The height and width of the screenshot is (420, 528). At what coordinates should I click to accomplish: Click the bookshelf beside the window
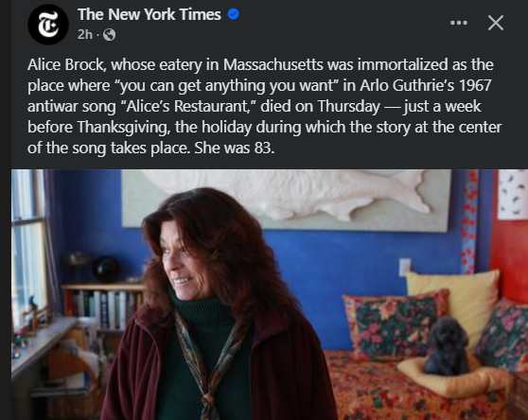[103, 308]
